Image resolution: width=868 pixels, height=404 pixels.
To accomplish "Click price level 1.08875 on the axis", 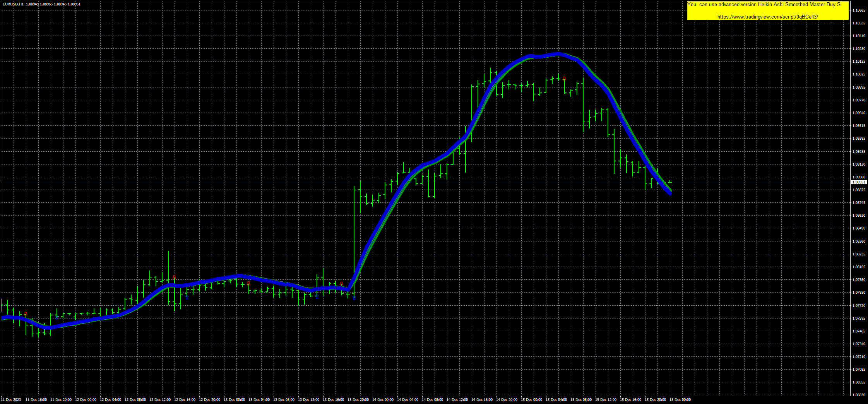I will 859,190.
